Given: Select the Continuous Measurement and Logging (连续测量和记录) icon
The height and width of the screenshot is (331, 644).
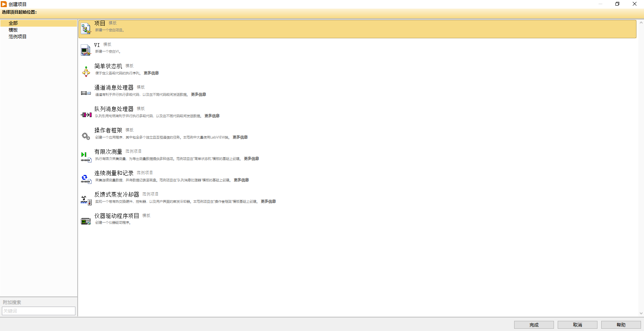Looking at the screenshot, I should coord(86,179).
